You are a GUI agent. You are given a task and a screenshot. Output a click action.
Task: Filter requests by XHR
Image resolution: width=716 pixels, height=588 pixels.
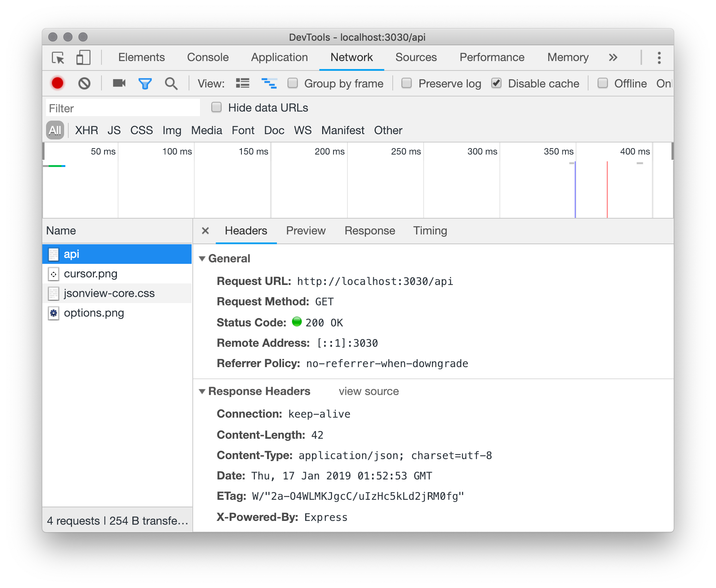click(x=86, y=130)
